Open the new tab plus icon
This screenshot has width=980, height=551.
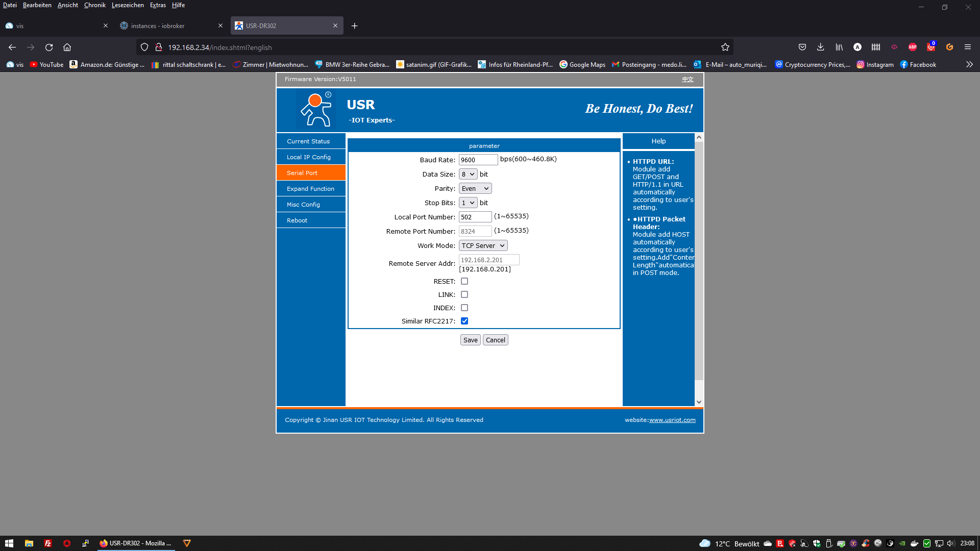click(x=354, y=26)
